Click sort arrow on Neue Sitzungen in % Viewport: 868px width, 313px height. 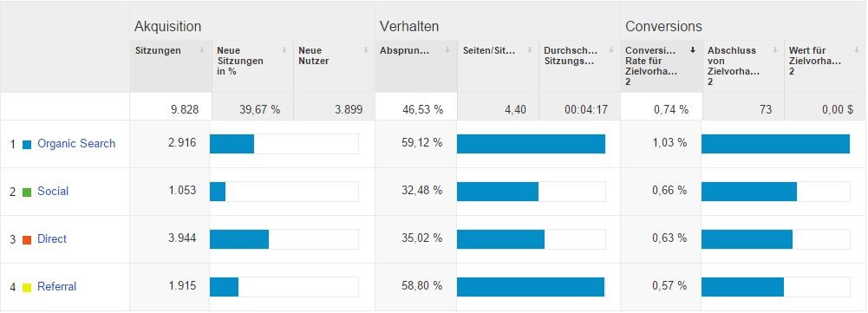pos(284,50)
